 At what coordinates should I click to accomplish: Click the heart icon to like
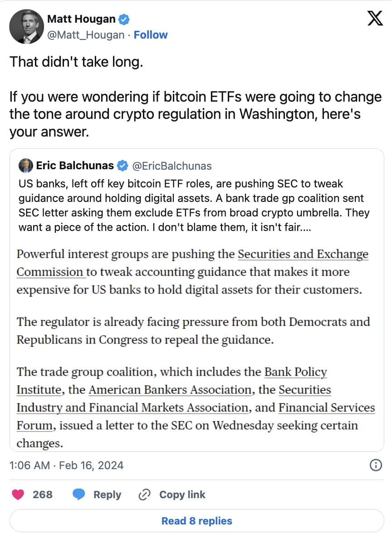click(18, 495)
